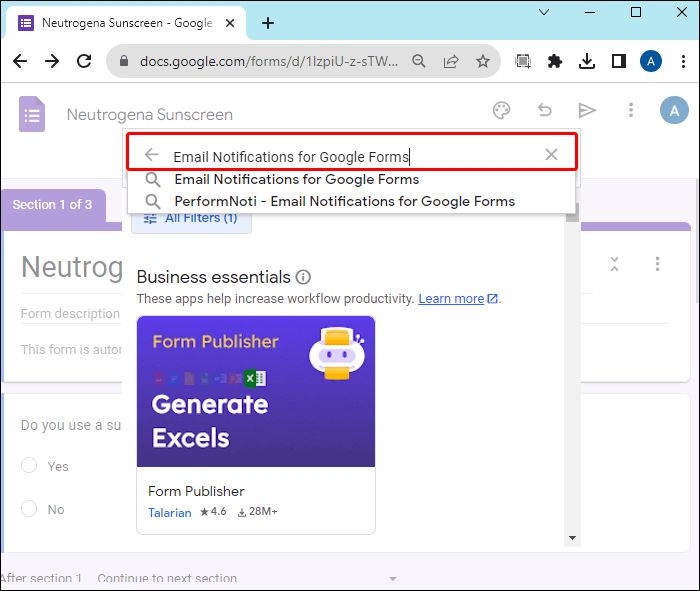The image size is (700, 591).
Task: Customize the theme with the palette icon
Action: [501, 110]
